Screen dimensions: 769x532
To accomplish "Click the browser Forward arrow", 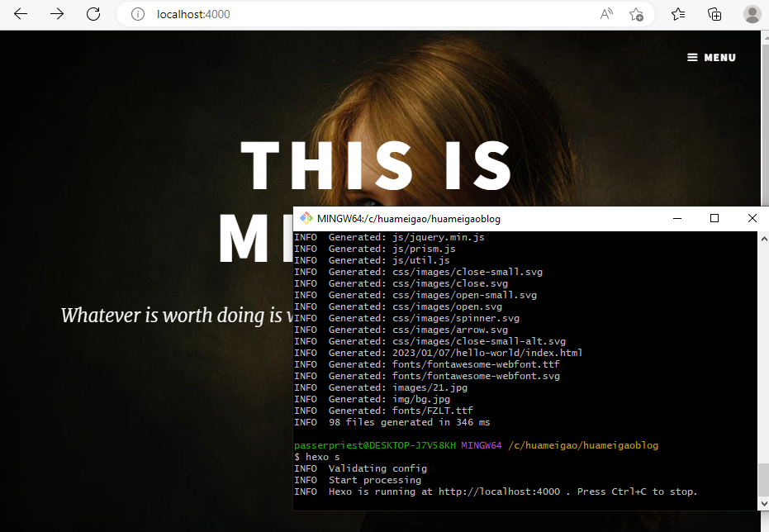I will (57, 14).
